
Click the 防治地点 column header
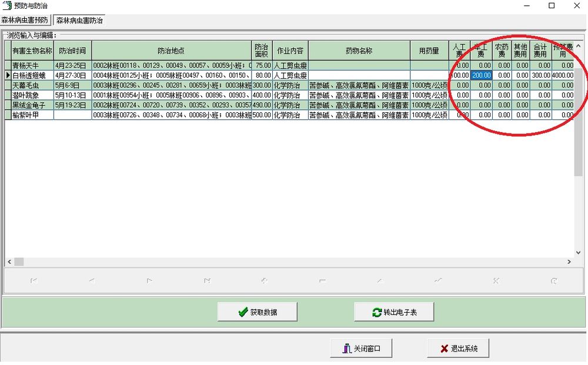tap(171, 51)
